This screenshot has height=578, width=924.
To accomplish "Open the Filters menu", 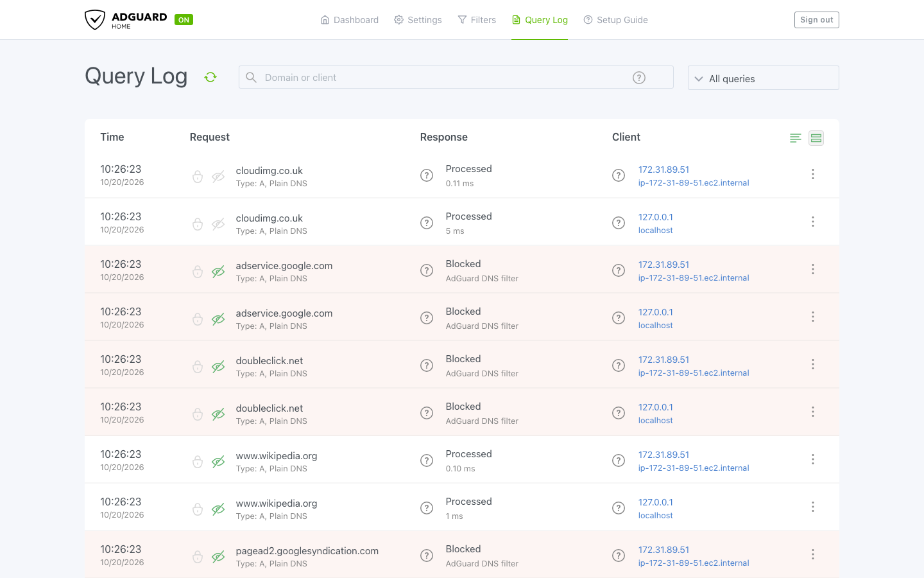I will [477, 20].
